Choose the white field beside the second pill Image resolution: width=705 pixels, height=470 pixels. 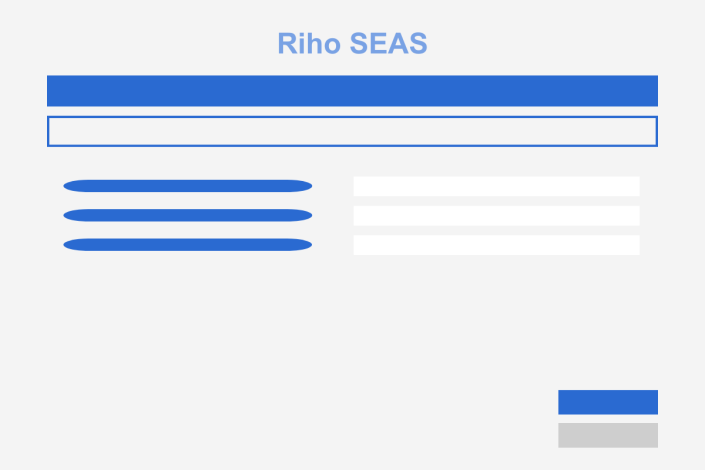496,215
